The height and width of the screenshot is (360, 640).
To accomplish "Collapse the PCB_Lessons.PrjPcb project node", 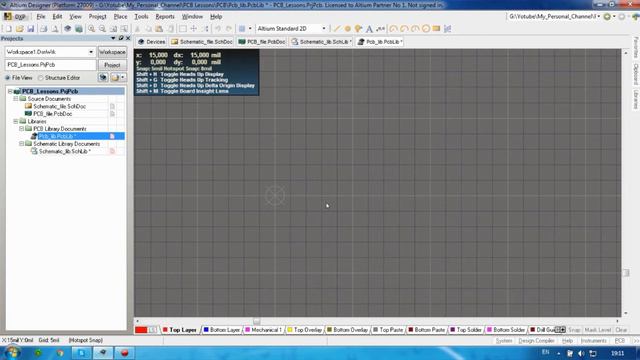I will (10, 91).
